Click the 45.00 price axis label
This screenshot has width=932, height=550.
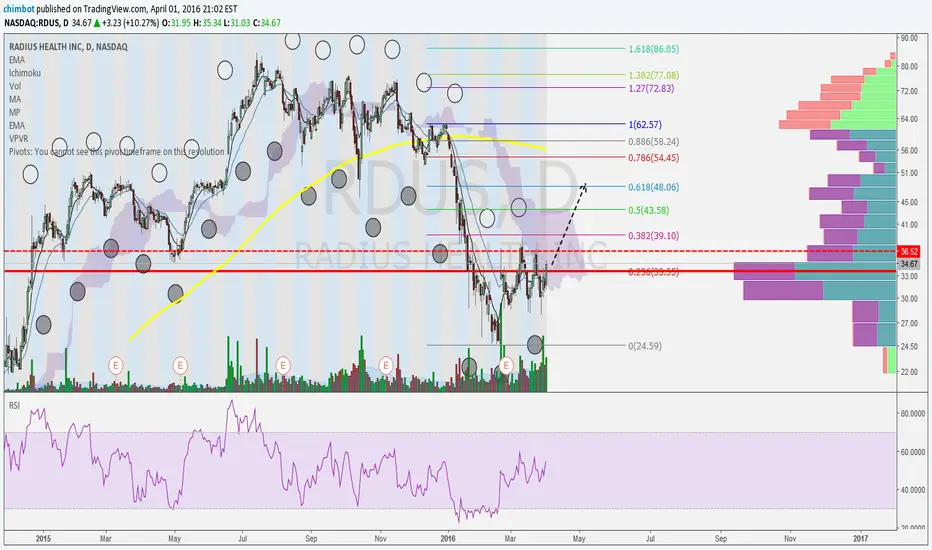909,202
